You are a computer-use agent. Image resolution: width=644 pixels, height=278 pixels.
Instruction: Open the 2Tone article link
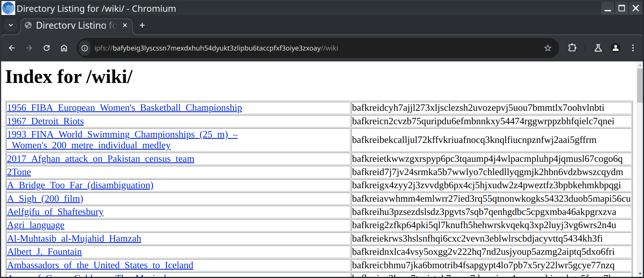click(19, 172)
